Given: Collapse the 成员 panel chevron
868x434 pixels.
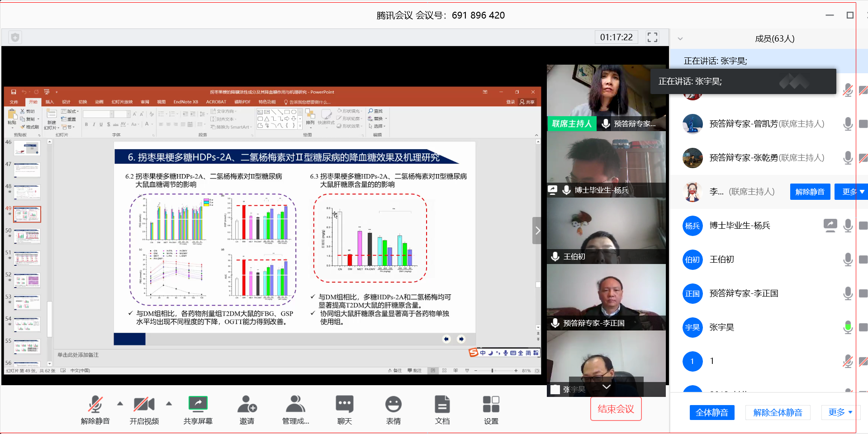Looking at the screenshot, I should click(x=680, y=39).
